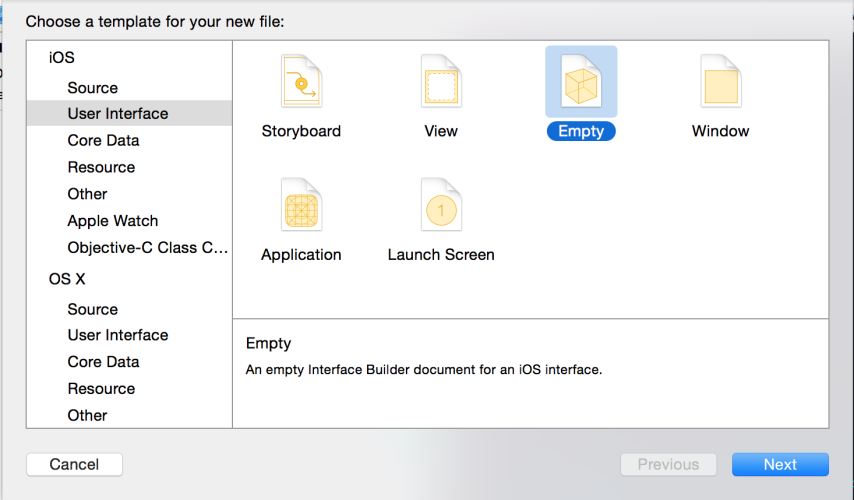Select the Application template icon
Image resolution: width=854 pixels, height=500 pixels.
pyautogui.click(x=301, y=205)
